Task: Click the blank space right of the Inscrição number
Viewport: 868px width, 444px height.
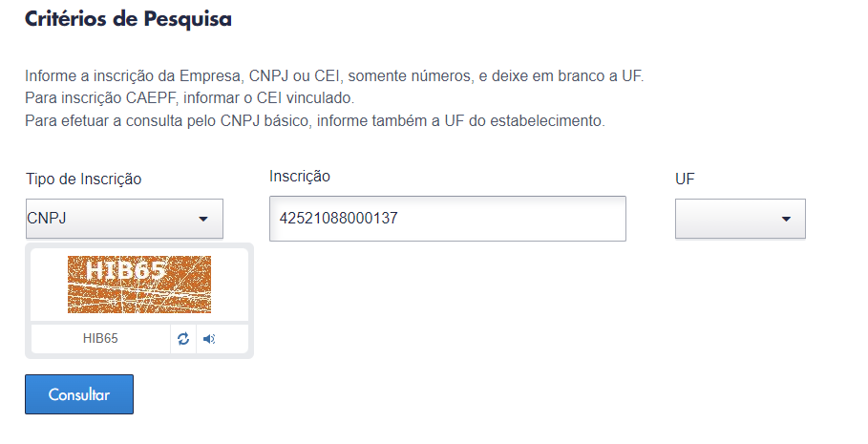Action: 516,219
